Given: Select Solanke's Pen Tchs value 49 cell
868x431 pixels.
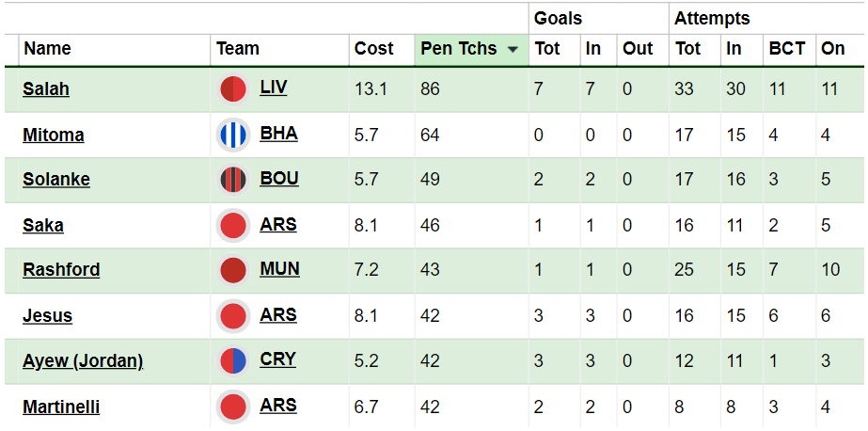Looking at the screenshot, I should [x=472, y=180].
